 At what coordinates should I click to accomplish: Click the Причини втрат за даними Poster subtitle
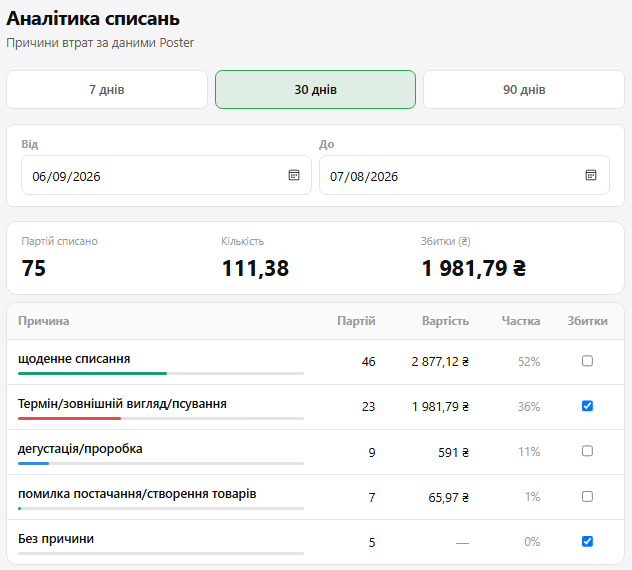(100, 43)
